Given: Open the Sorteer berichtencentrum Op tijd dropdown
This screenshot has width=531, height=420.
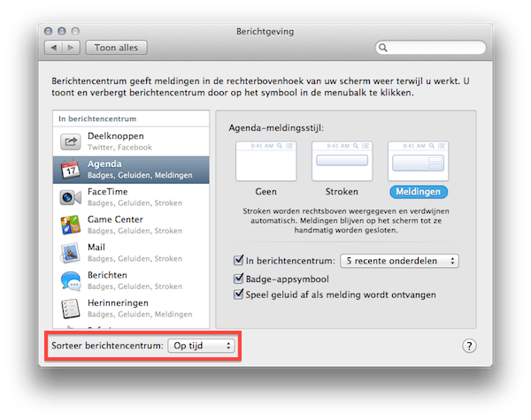Looking at the screenshot, I should point(201,346).
